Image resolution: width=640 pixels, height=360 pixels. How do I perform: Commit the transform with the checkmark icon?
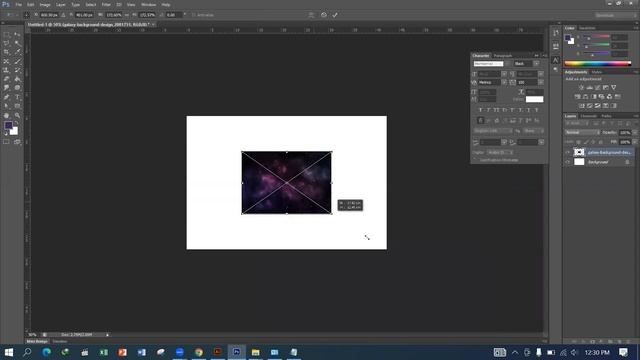pyautogui.click(x=335, y=15)
